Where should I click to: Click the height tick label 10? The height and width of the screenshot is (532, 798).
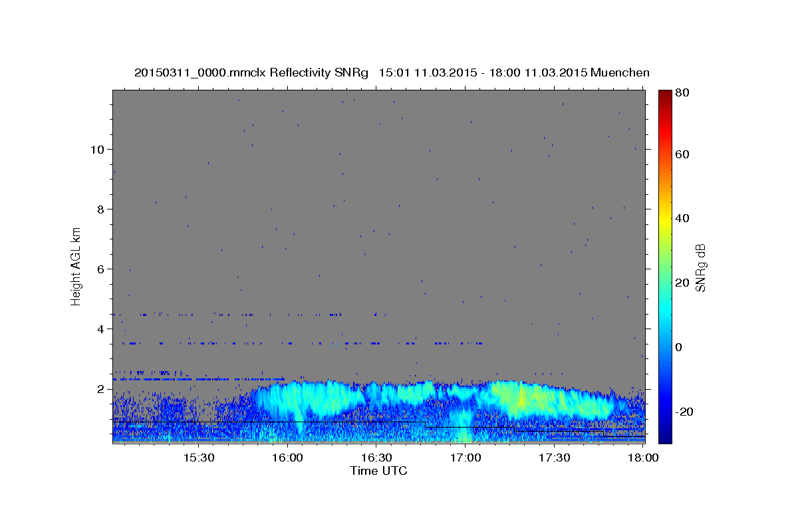coord(97,150)
